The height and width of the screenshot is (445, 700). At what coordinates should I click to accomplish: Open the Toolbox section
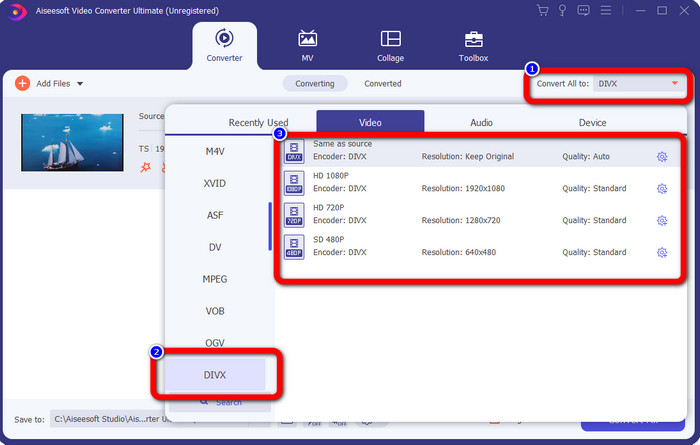tap(473, 46)
